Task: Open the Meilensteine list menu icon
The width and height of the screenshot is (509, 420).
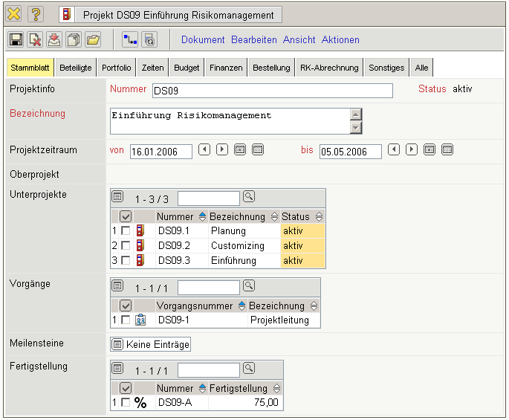Action: pyautogui.click(x=117, y=344)
